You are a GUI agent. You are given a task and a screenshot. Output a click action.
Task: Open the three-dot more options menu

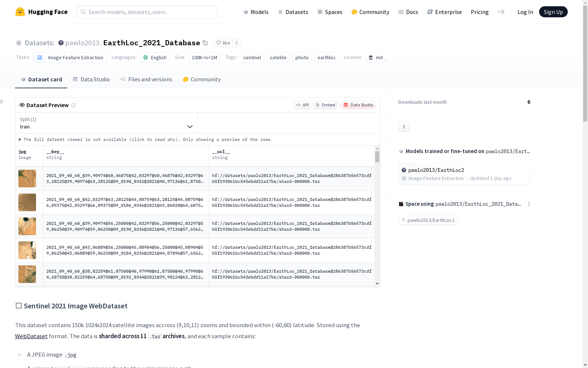(x=404, y=127)
